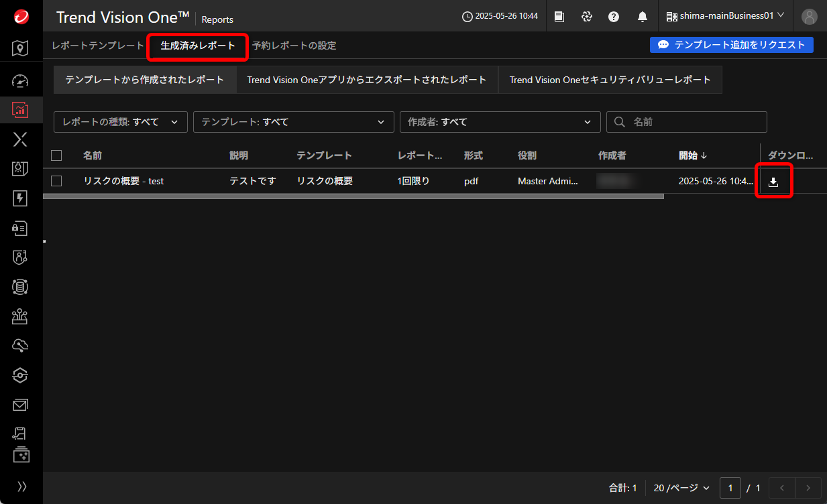Open the box with sparkles sidebar icon
Image resolution: width=827 pixels, height=504 pixels.
pos(21,454)
